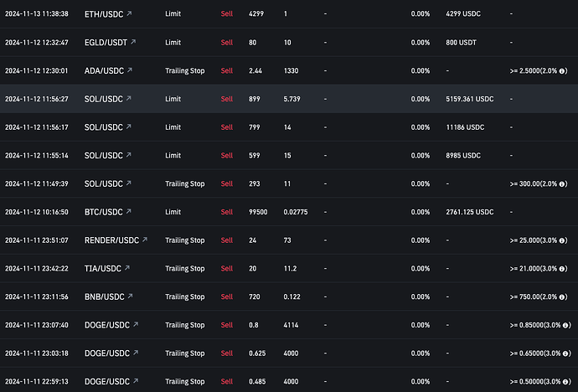The width and height of the screenshot is (578, 392).
Task: Select the date 2024-11-13 11:38:38
Action: click(37, 14)
